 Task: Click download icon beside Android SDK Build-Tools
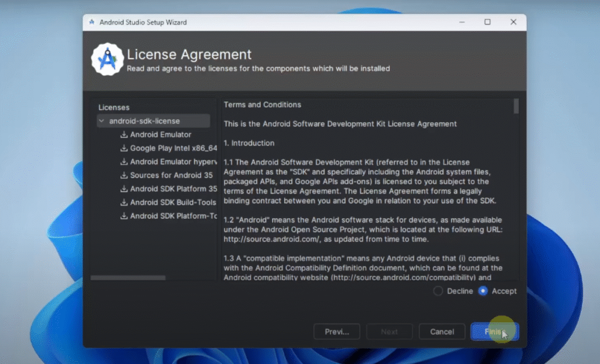pyautogui.click(x=124, y=202)
